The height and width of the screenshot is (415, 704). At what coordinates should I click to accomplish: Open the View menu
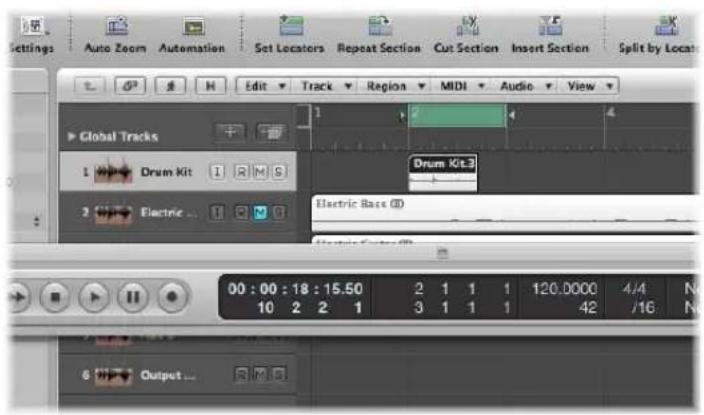point(589,86)
